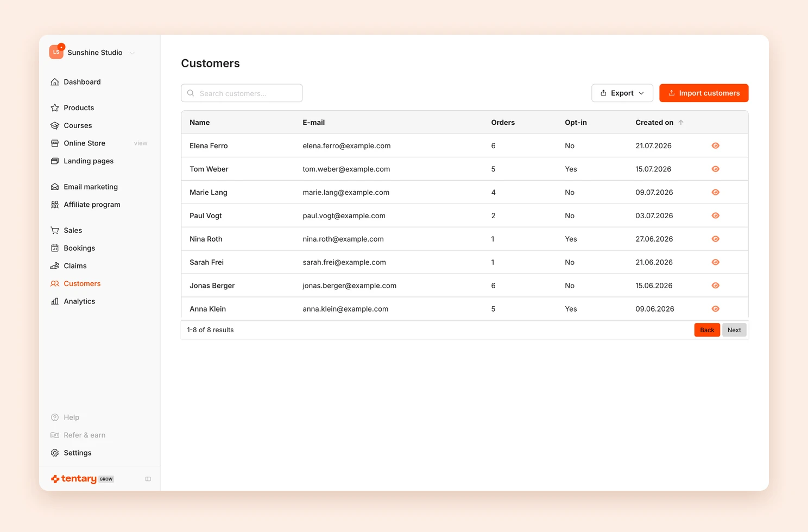The image size is (808, 532).
Task: Click the Orders column header
Action: tap(503, 123)
